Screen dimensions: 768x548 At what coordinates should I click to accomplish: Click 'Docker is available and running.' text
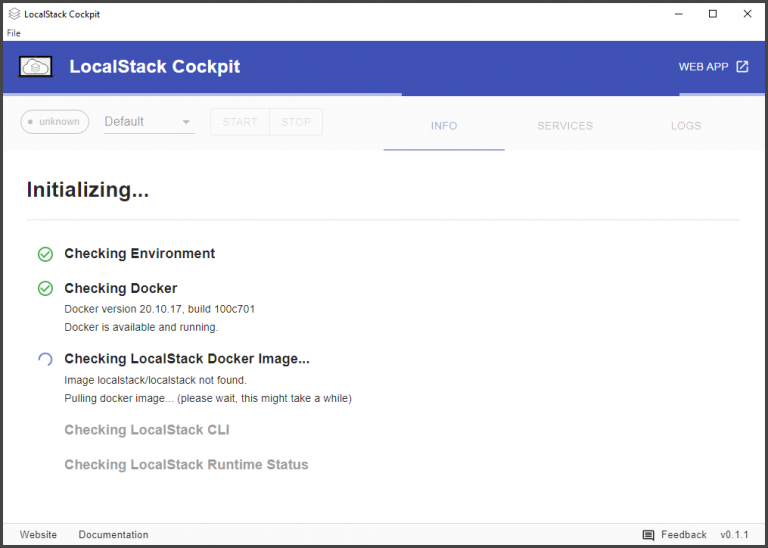point(141,327)
